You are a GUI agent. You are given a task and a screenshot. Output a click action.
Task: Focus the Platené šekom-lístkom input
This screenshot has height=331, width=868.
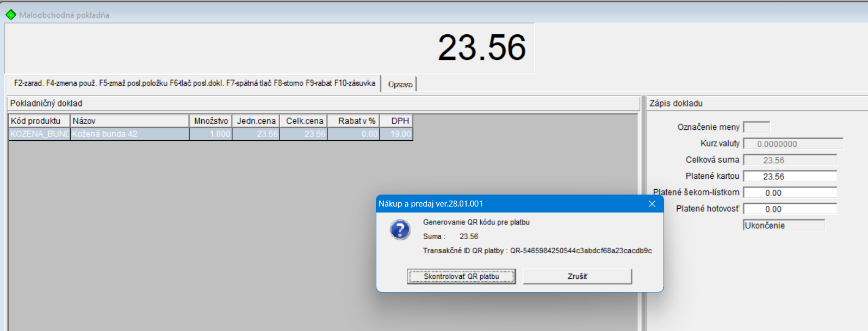pos(790,193)
